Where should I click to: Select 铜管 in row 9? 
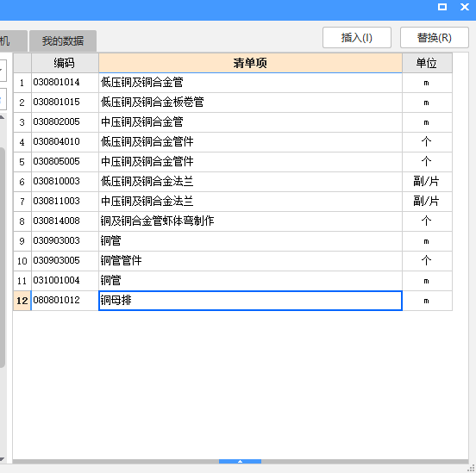click(110, 240)
